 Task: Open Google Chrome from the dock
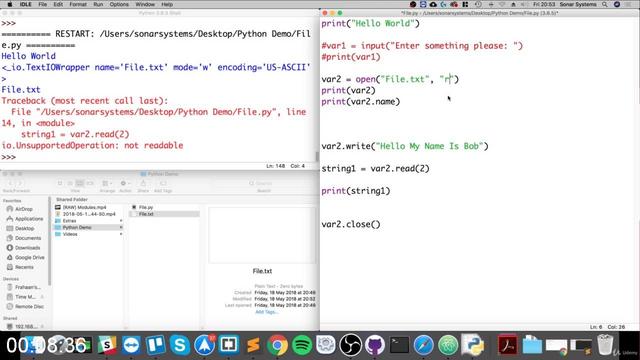(278, 345)
